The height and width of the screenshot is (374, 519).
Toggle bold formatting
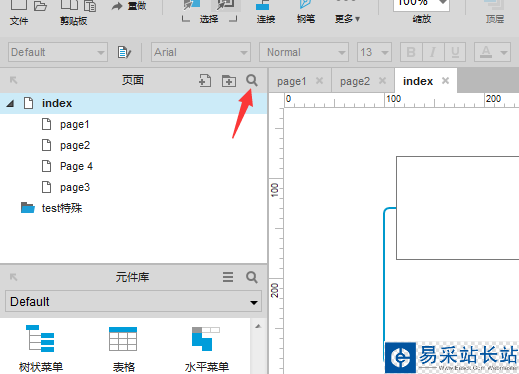pos(411,52)
